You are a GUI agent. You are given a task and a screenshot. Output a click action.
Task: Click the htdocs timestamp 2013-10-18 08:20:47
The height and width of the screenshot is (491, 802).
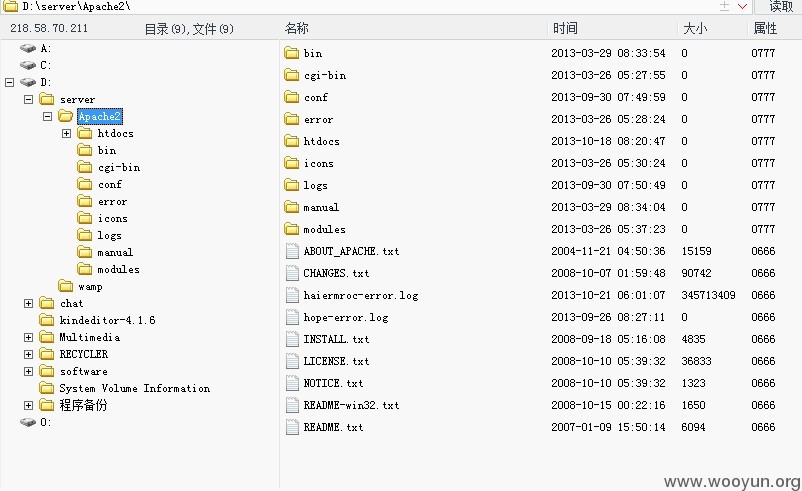pyautogui.click(x=608, y=141)
